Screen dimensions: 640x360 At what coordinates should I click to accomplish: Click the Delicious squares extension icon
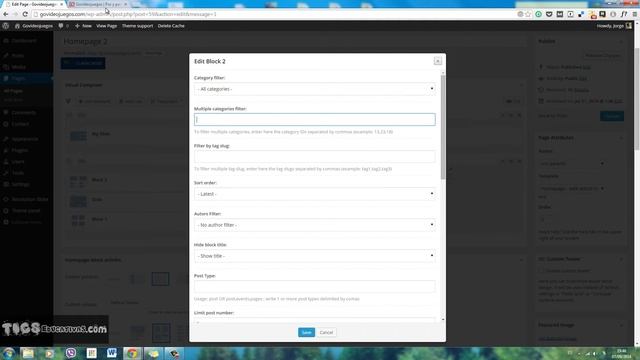pyautogui.click(x=581, y=14)
